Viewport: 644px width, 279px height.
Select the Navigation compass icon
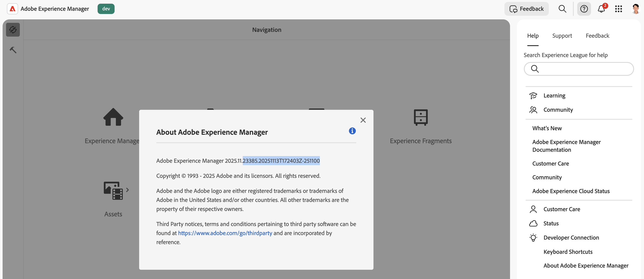(13, 30)
